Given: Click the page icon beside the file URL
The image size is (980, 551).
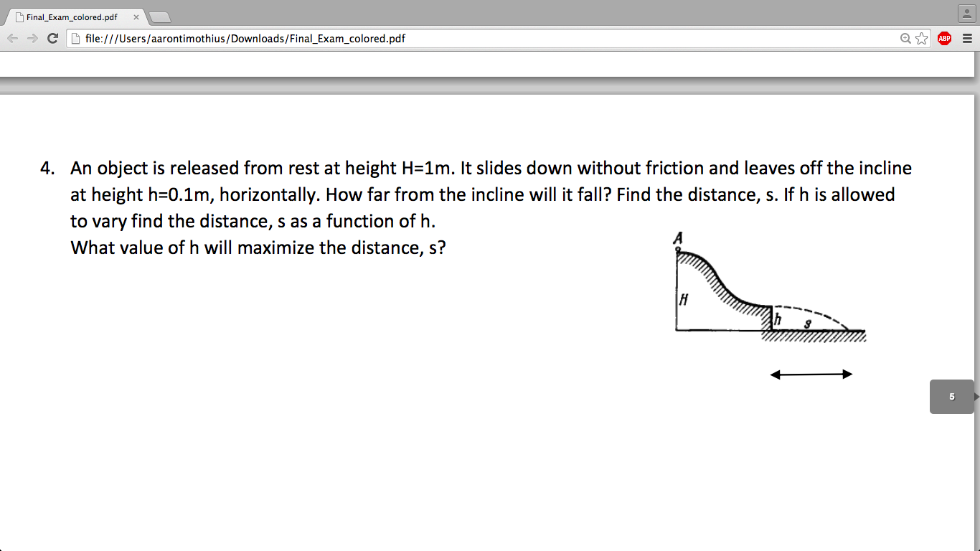Looking at the screenshot, I should coord(75,39).
